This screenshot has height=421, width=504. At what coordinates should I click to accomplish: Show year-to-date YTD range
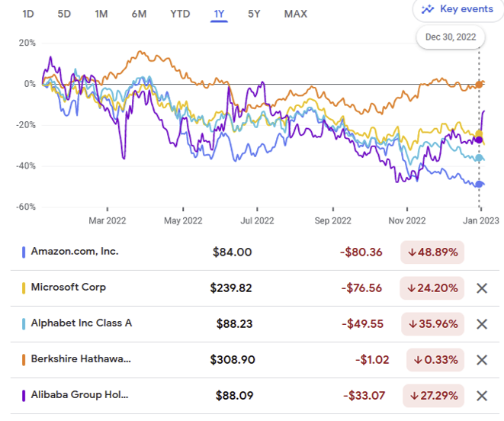(x=180, y=14)
